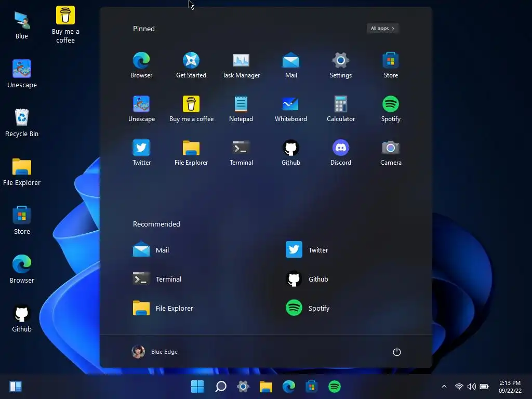
Task: Launch Whiteboard app
Action: [291, 109]
